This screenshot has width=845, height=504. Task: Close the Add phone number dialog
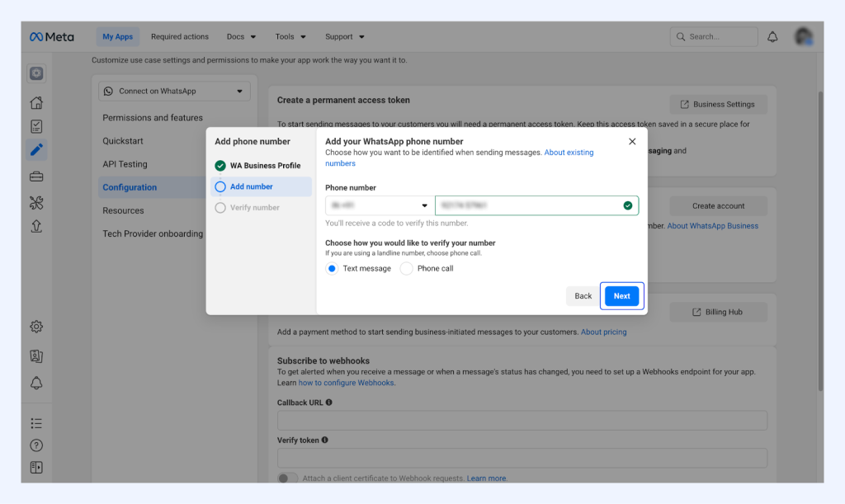632,142
